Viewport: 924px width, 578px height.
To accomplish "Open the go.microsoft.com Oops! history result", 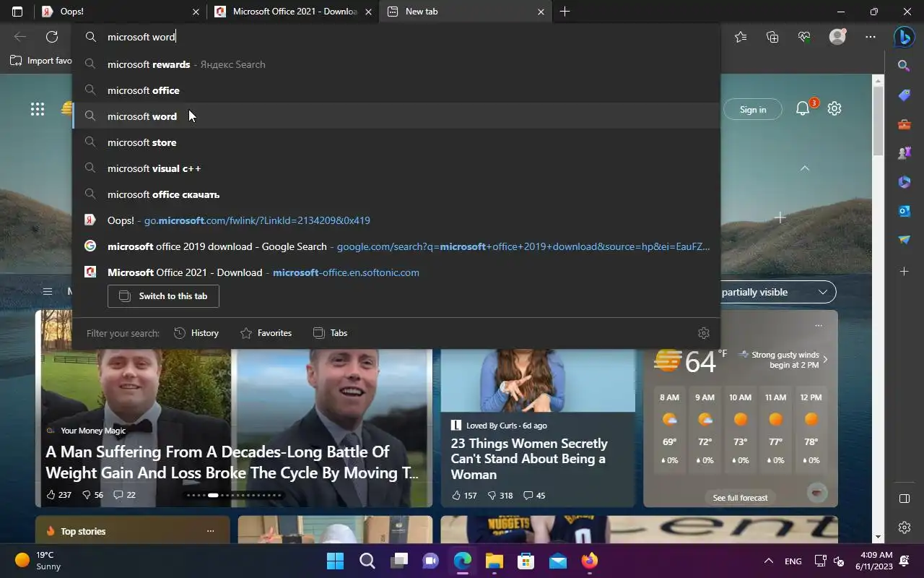I will [x=396, y=220].
